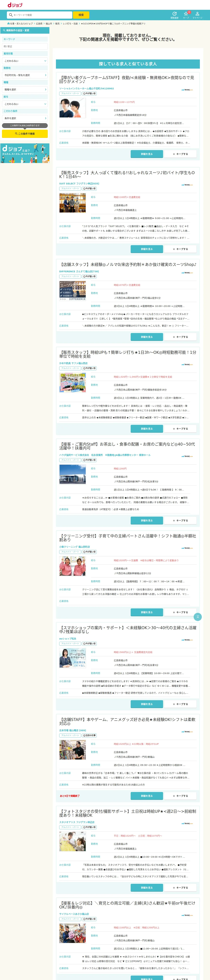Viewport: 210px width, 980px height.
Task: Expand こだわり条件 条件を選択 selector
Action: point(25,118)
